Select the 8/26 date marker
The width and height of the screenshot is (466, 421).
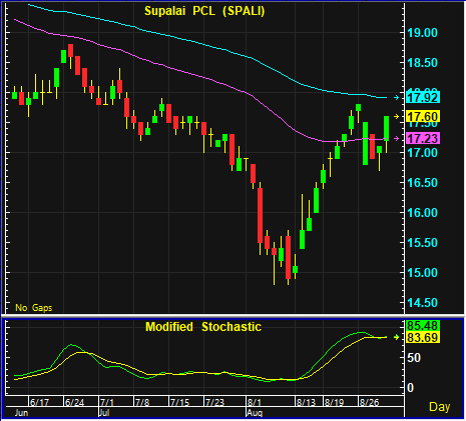coord(369,402)
